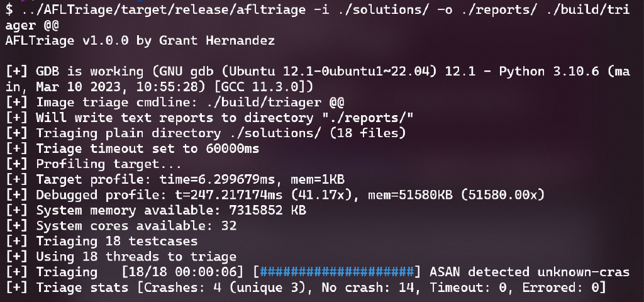Click the "Crashes: 4 (unique 3)" stat
This screenshot has height=302, width=644.
click(x=225, y=287)
